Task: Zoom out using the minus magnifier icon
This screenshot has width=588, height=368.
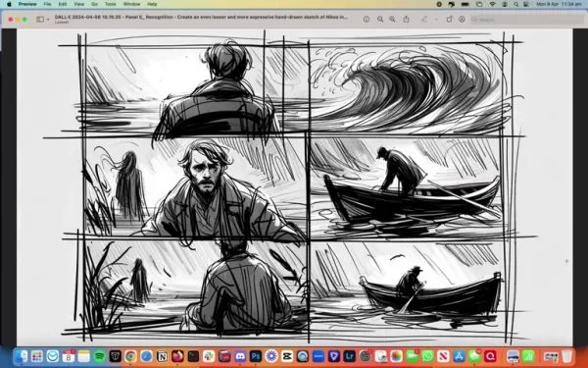Action: (x=380, y=20)
